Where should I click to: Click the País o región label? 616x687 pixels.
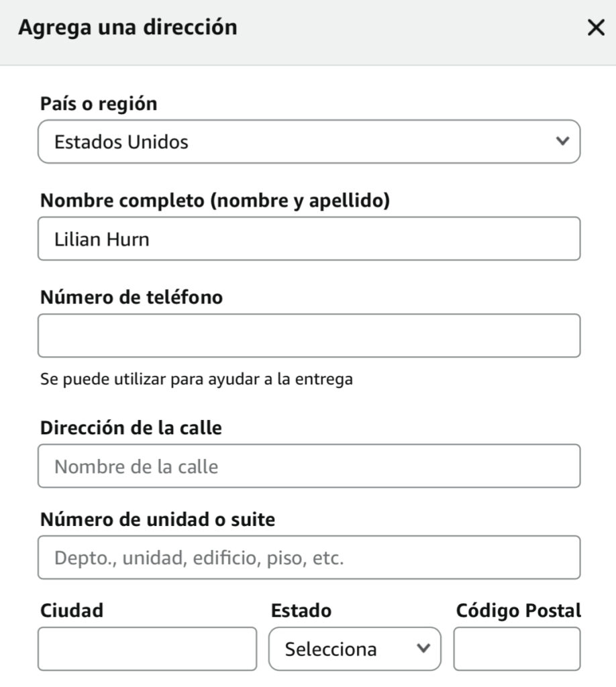(x=99, y=104)
